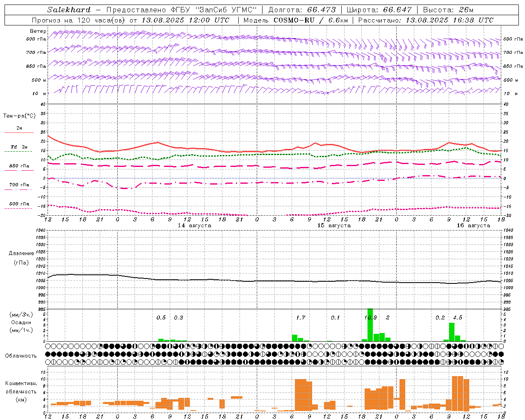Click the 4.5 precipitation total value
The height and width of the screenshot is (420, 525).
[x=457, y=317]
